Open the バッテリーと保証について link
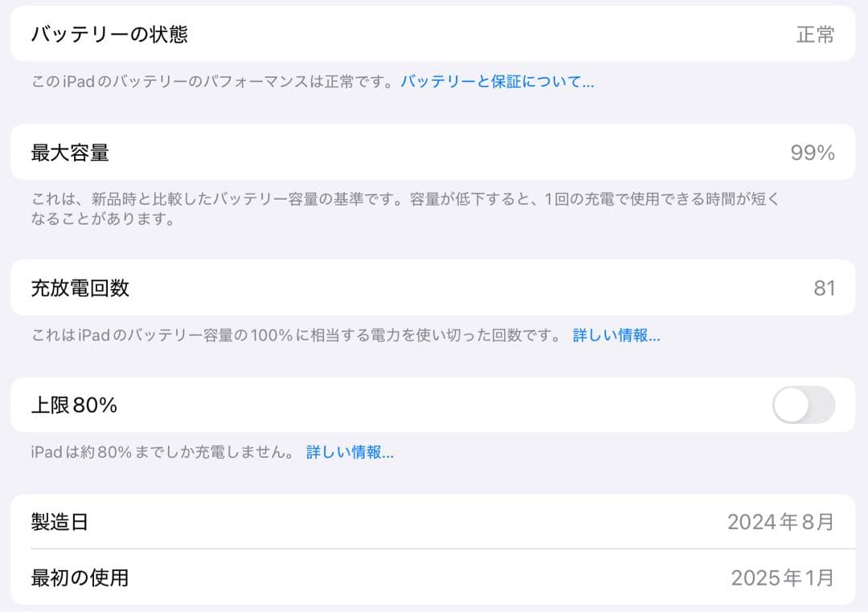 (493, 81)
